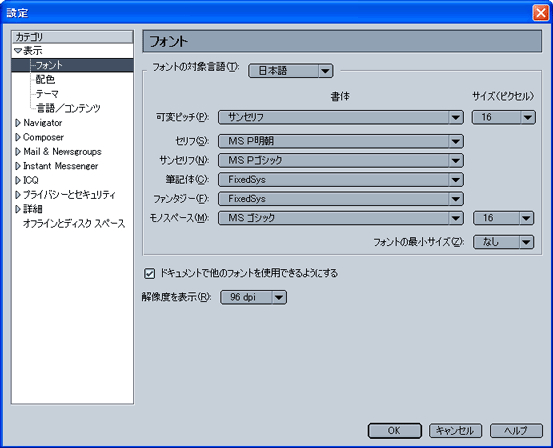
Task: Open the 可変ピッチ サンセリフ dropdown
Action: (x=341, y=117)
